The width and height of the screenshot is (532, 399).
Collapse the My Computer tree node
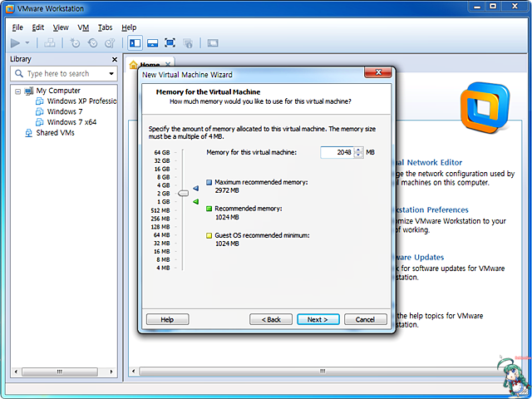tap(18, 91)
